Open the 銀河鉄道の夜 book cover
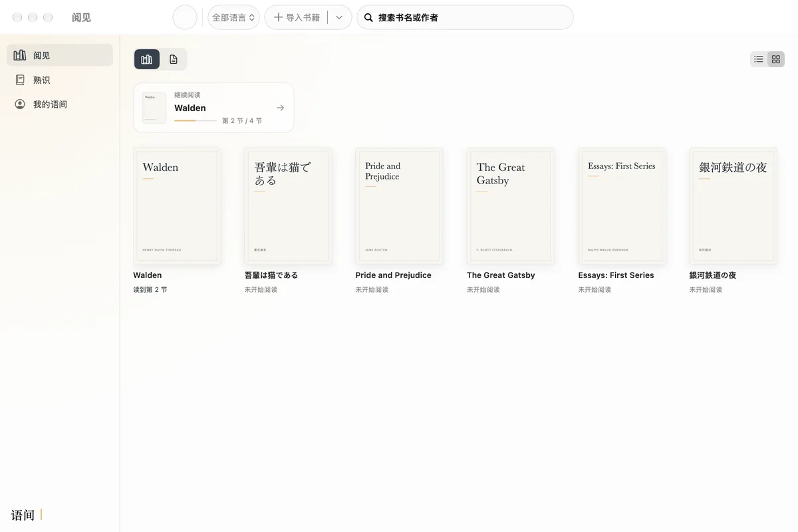Image resolution: width=798 pixels, height=532 pixels. click(733, 206)
